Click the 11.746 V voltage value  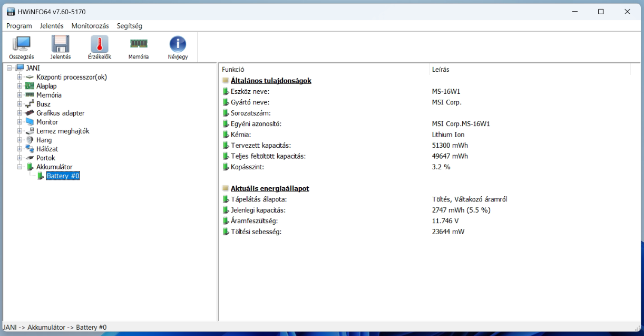(445, 220)
